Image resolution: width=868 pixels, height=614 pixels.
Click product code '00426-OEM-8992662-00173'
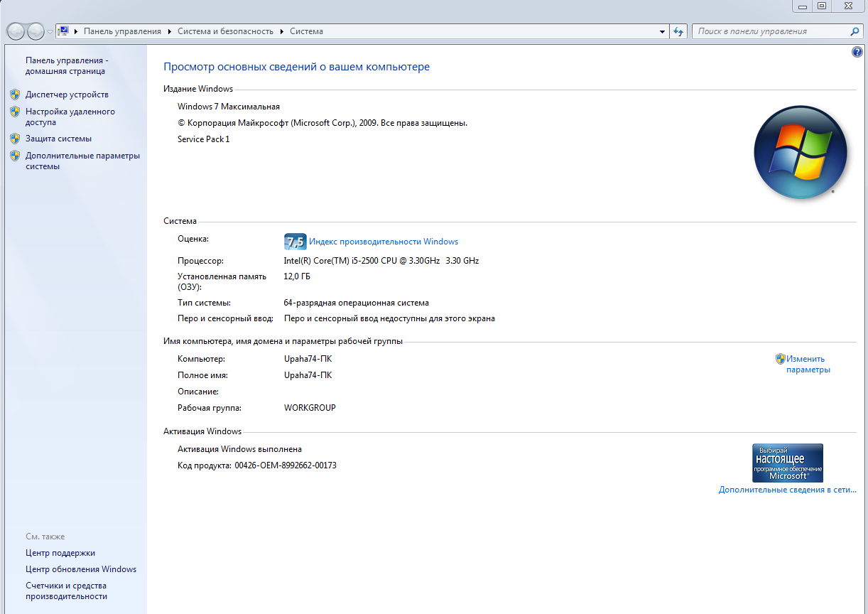286,465
